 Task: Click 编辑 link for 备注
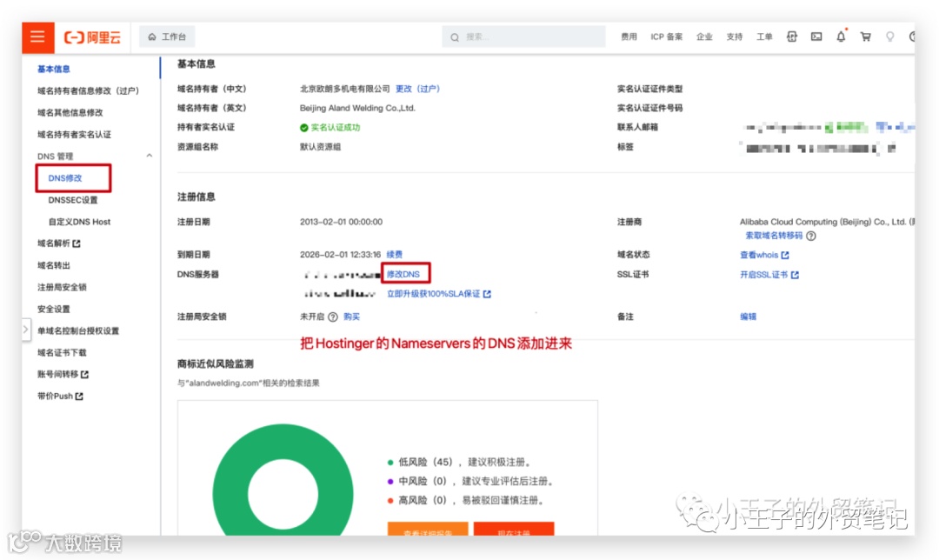click(748, 317)
